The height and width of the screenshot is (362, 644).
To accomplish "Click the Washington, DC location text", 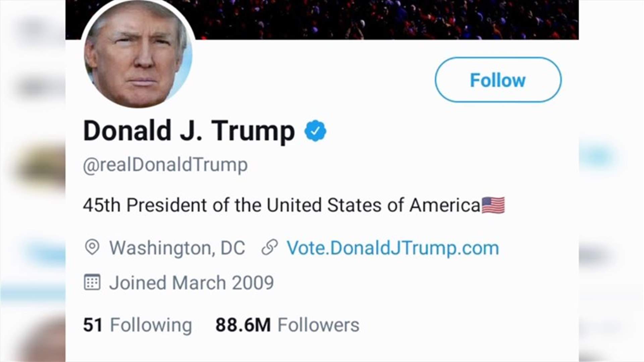I will [177, 248].
